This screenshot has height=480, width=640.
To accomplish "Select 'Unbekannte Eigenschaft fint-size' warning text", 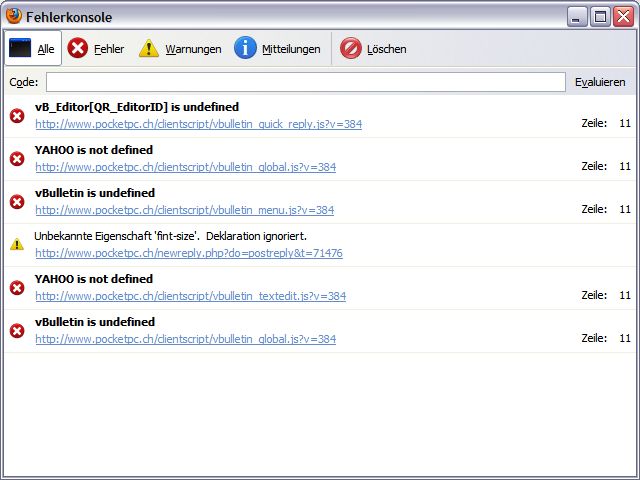I will (x=170, y=236).
